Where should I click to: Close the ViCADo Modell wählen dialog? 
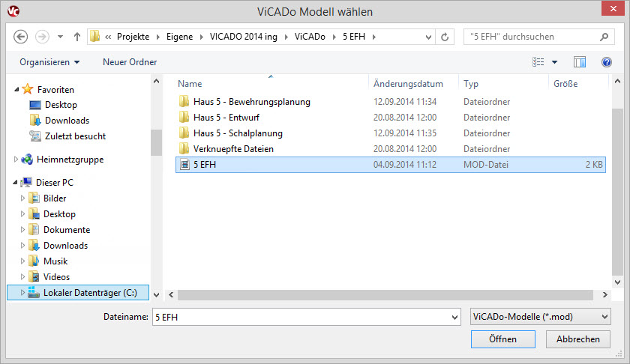point(613,8)
